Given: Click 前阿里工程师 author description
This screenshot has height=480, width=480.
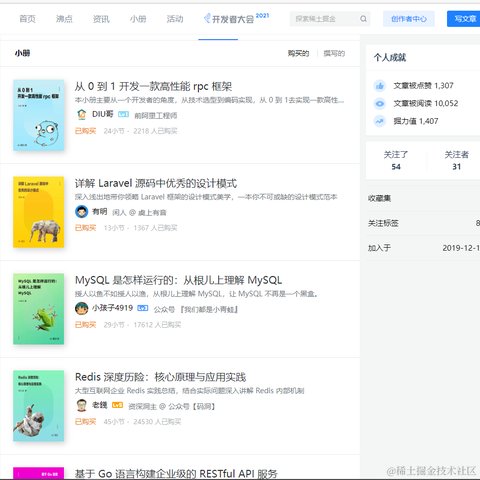Looking at the screenshot, I should coord(156,116).
